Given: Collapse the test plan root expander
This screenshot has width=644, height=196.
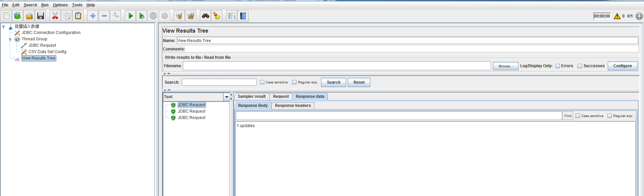Looking at the screenshot, I should pyautogui.click(x=3, y=26).
